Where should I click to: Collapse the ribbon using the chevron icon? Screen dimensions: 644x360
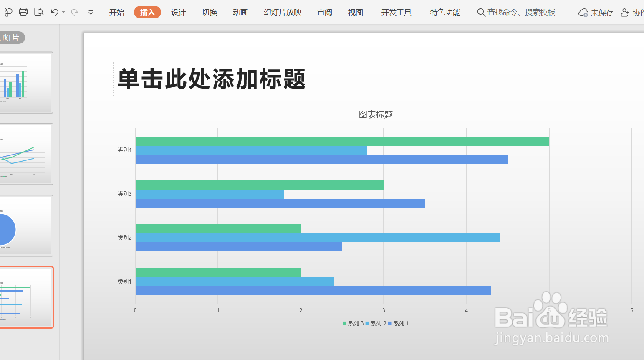click(x=91, y=12)
